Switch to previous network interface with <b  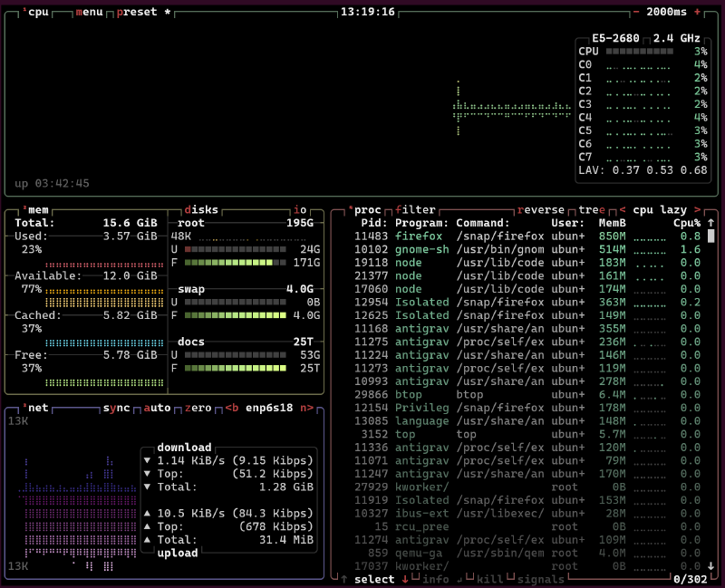[x=231, y=408]
